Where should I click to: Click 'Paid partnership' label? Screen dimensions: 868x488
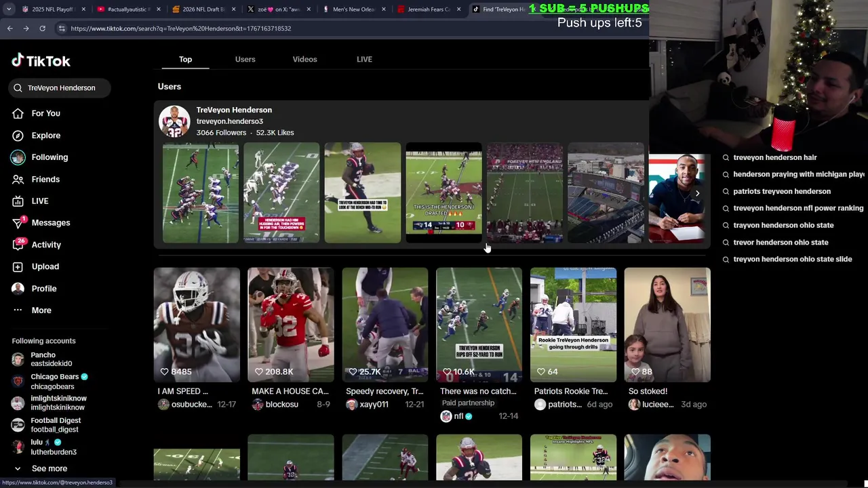click(468, 403)
